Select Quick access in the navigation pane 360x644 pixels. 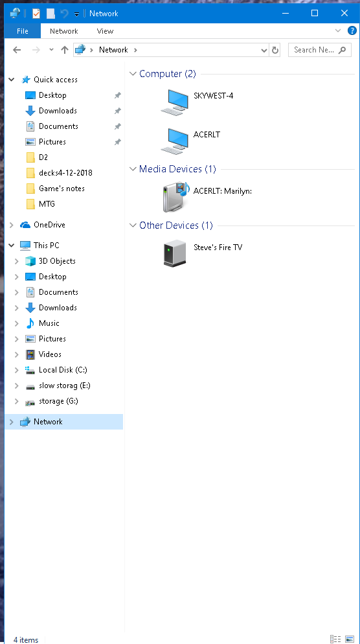tap(56, 80)
